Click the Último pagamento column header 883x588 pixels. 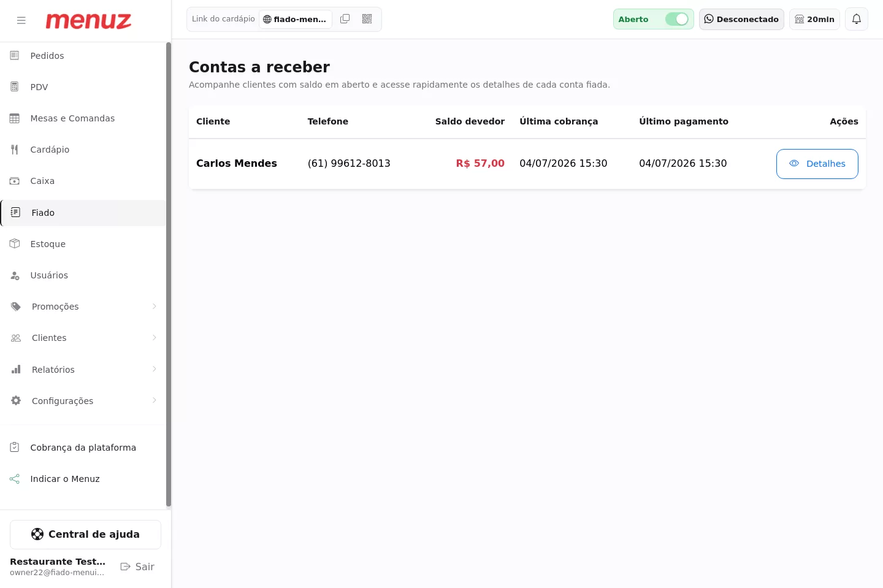[684, 121]
